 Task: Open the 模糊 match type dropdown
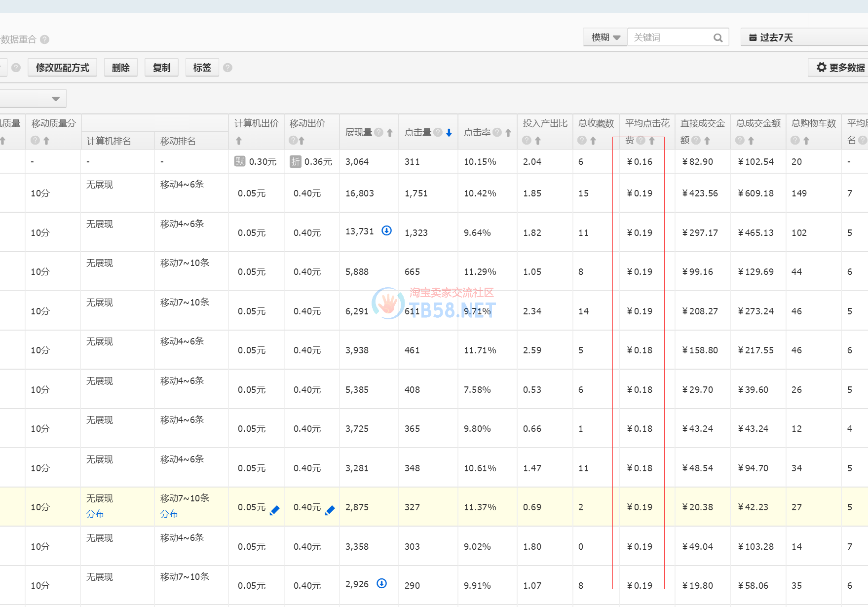[605, 38]
